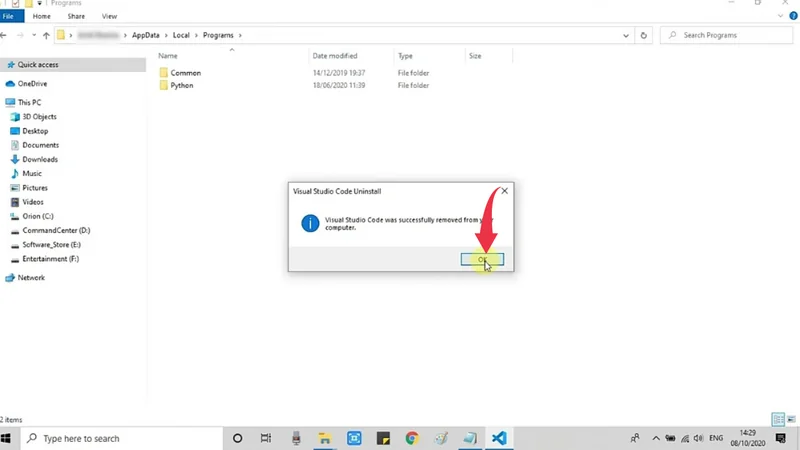The image size is (800, 450).
Task: Open File Explorer from the taskbar
Action: coord(324,438)
